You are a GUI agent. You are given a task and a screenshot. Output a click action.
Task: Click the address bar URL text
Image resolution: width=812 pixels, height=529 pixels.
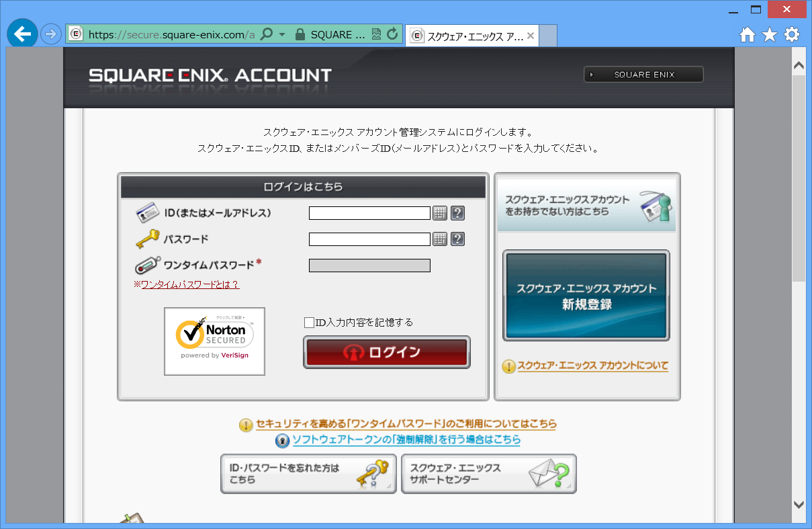[x=171, y=34]
